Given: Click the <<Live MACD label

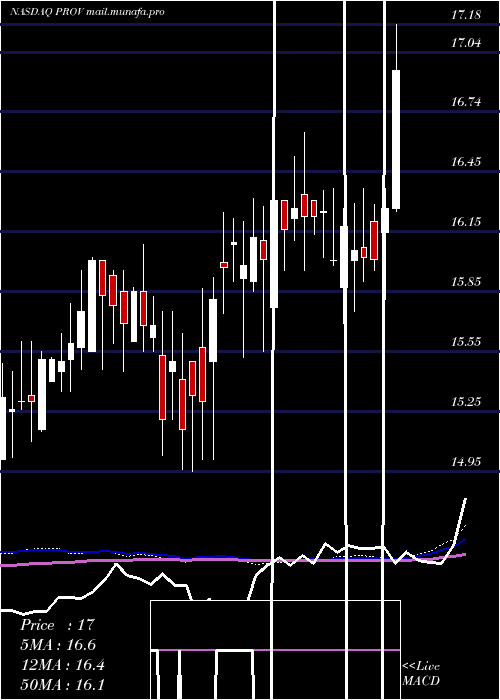Looking at the screenshot, I should pos(421,674).
